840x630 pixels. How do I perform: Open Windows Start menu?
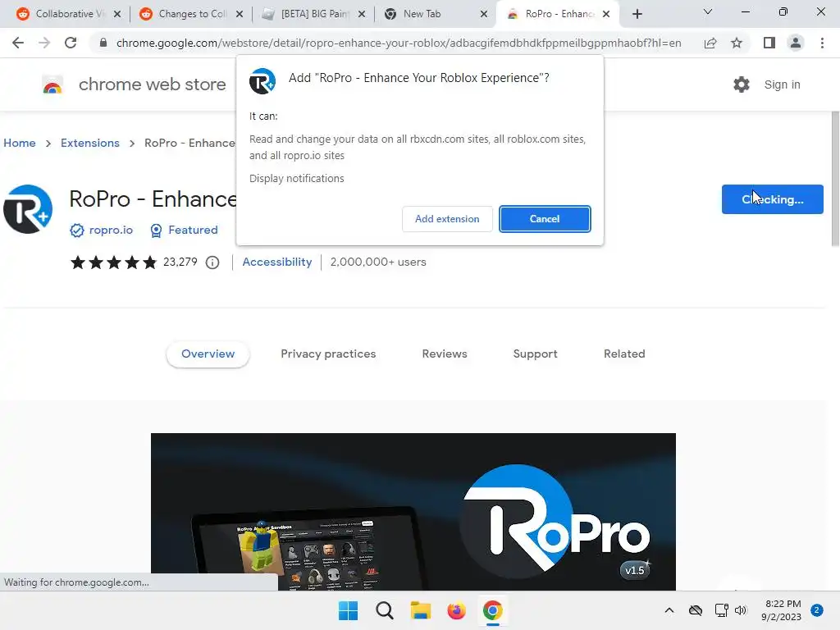[x=348, y=610]
